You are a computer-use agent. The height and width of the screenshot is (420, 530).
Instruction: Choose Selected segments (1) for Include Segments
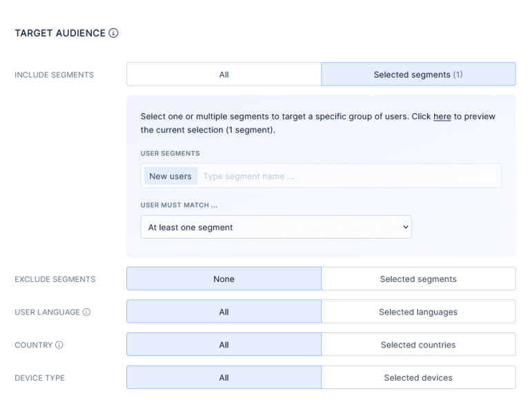point(418,74)
